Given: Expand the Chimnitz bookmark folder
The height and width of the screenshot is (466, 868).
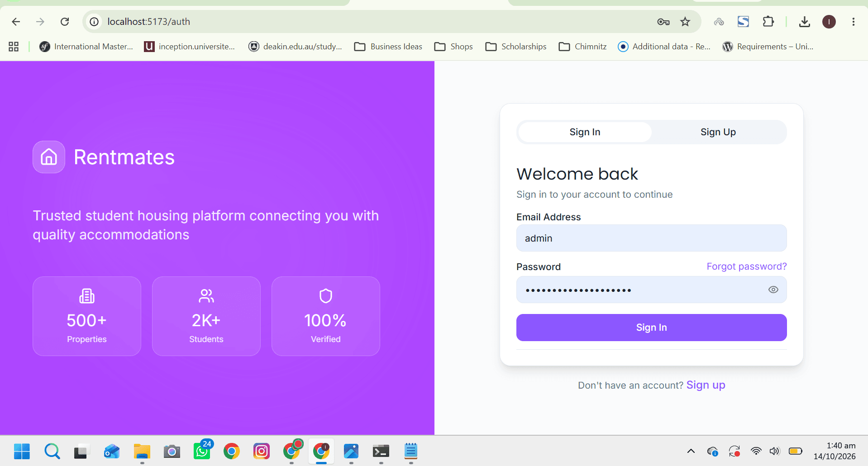Looking at the screenshot, I should 583,47.
